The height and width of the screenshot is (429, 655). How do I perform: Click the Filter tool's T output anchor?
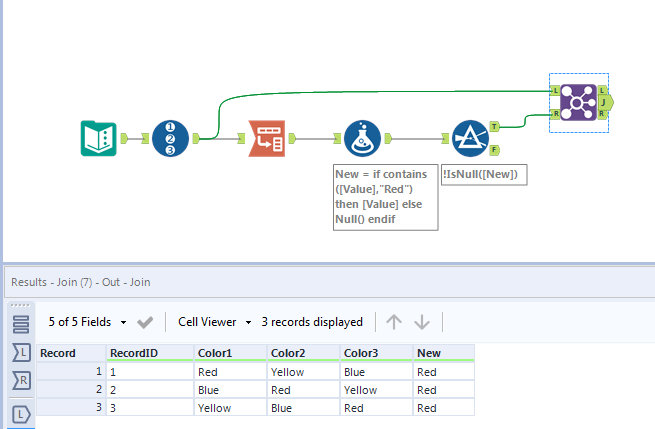tap(494, 126)
